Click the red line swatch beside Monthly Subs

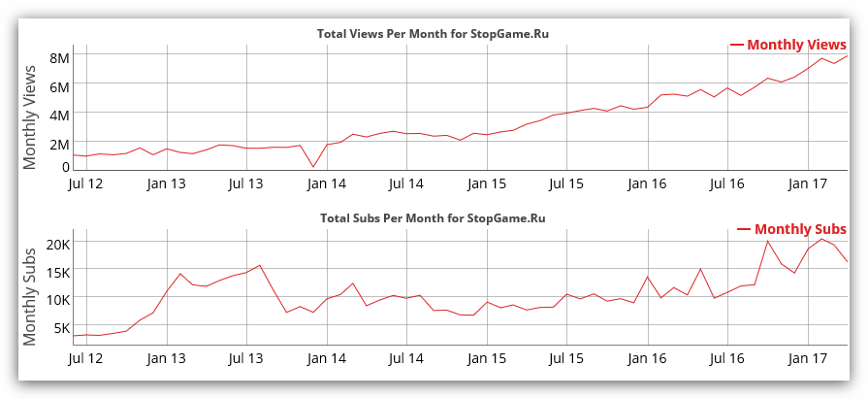744,229
